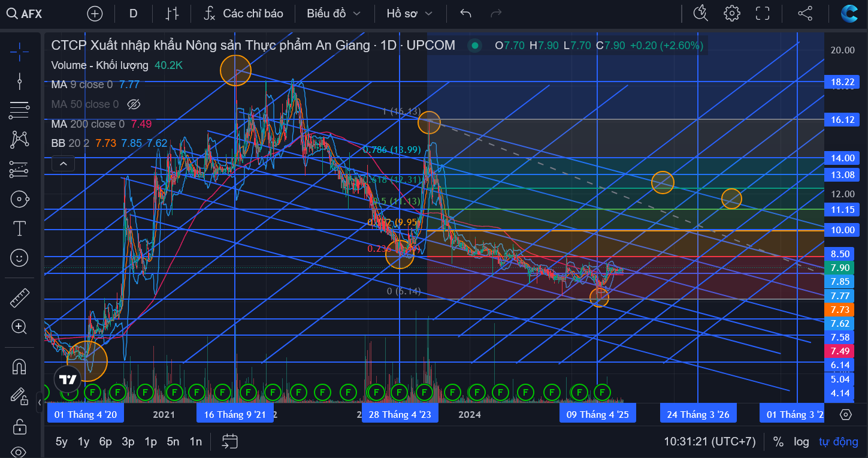
Task: Open chart settings gear
Action: coord(731,13)
